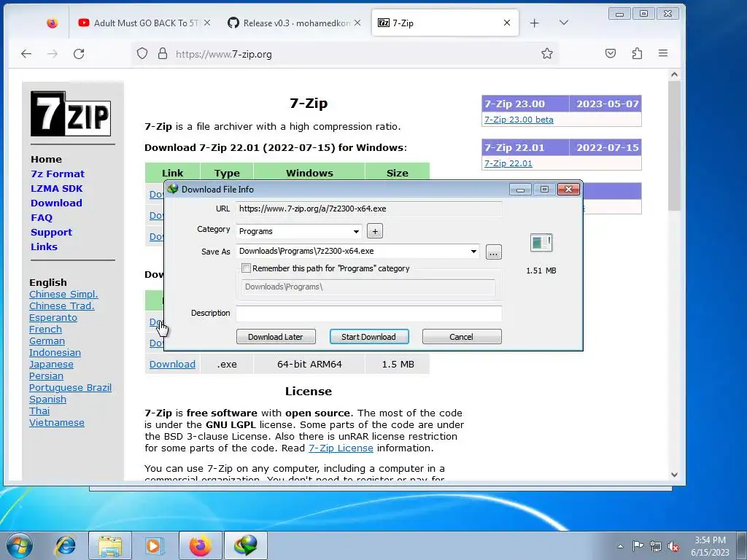
Task: Switch language to Vietnamese
Action: click(57, 422)
